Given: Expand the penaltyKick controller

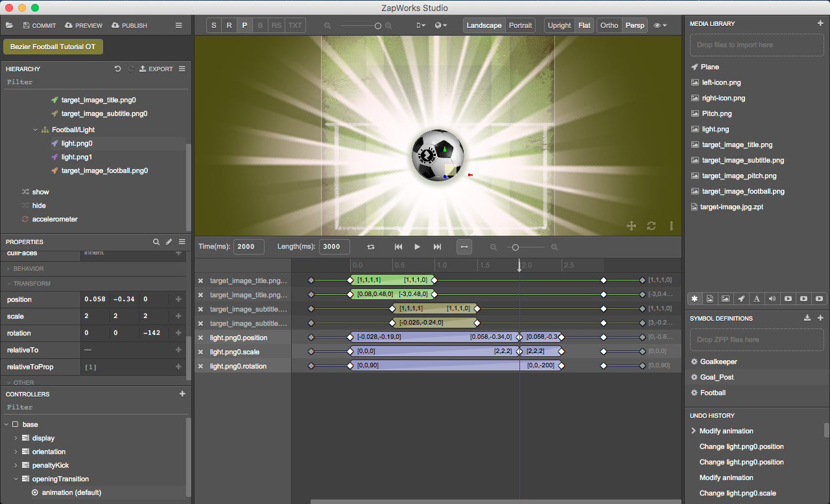Looking at the screenshot, I should (15, 465).
